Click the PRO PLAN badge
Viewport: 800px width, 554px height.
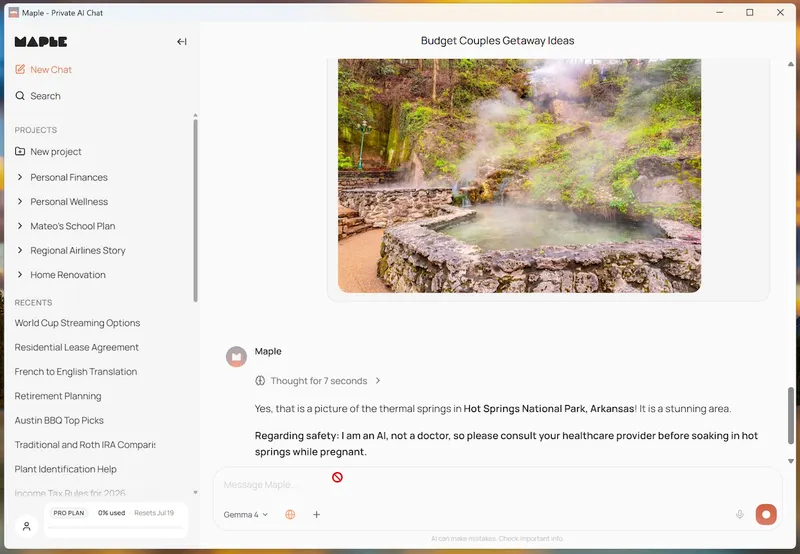click(x=69, y=513)
